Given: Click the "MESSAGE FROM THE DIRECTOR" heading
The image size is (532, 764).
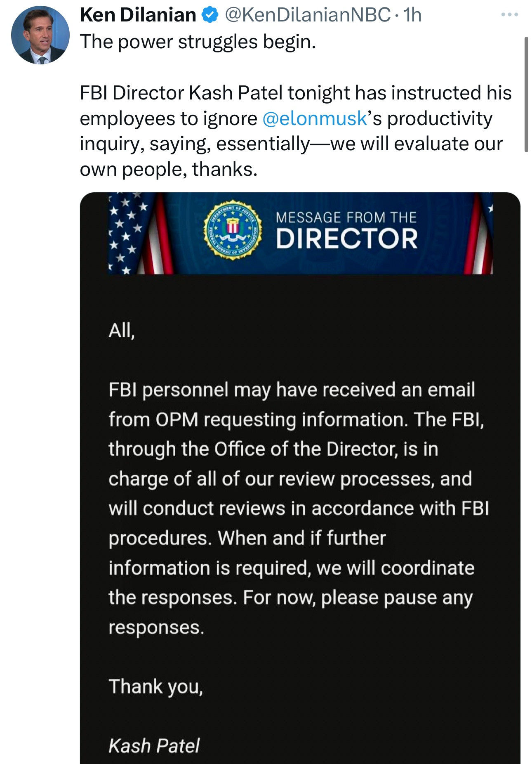Looking at the screenshot, I should tap(346, 230).
